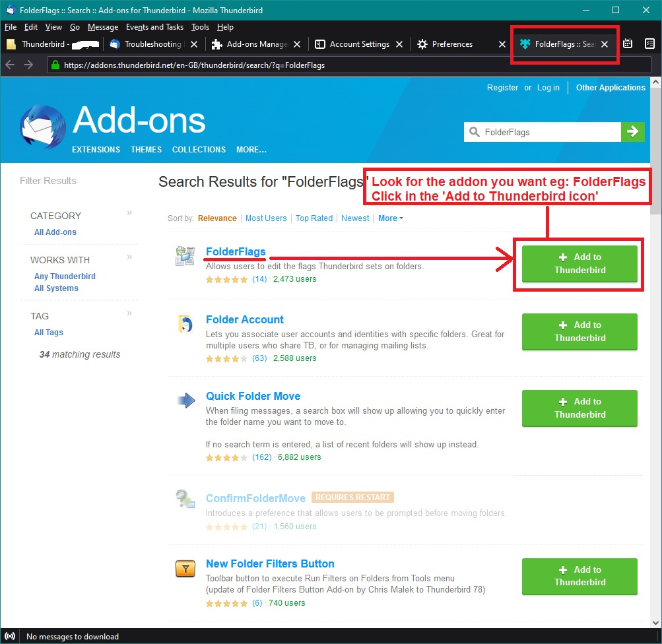Click the magnifier icon in search box

pos(474,132)
